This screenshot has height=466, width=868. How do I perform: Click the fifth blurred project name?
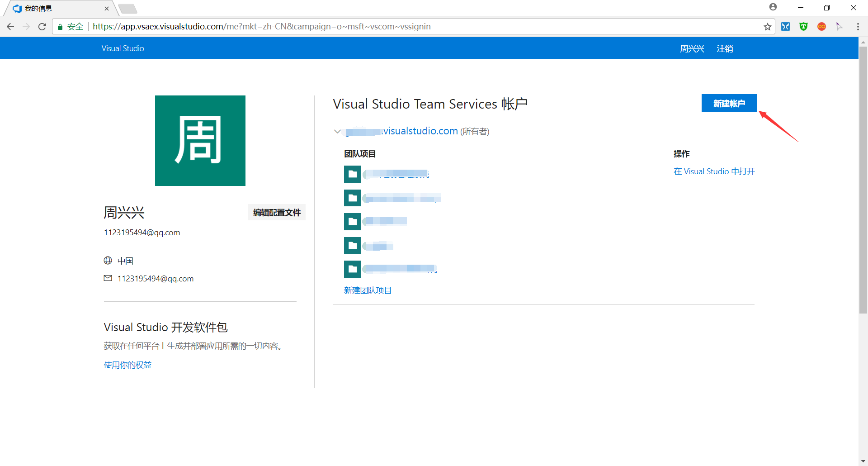tap(400, 269)
